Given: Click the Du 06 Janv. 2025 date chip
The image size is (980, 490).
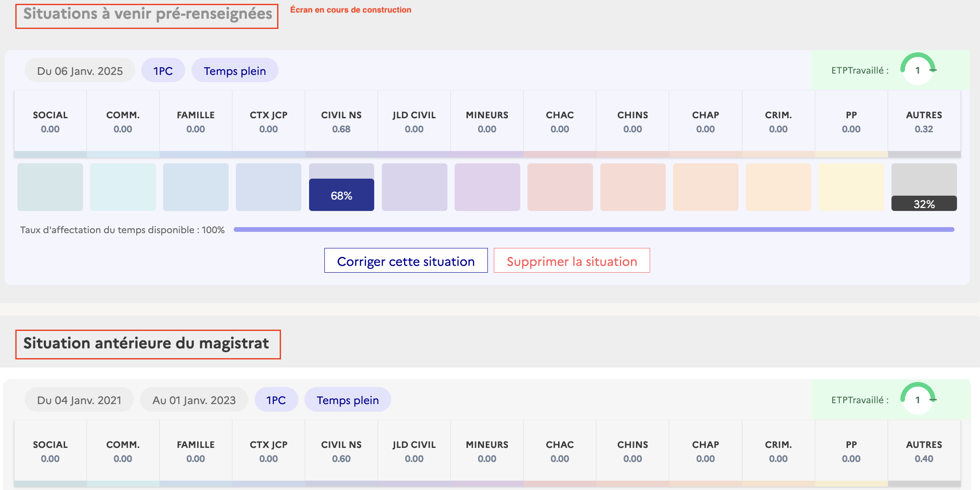Looking at the screenshot, I should [80, 71].
